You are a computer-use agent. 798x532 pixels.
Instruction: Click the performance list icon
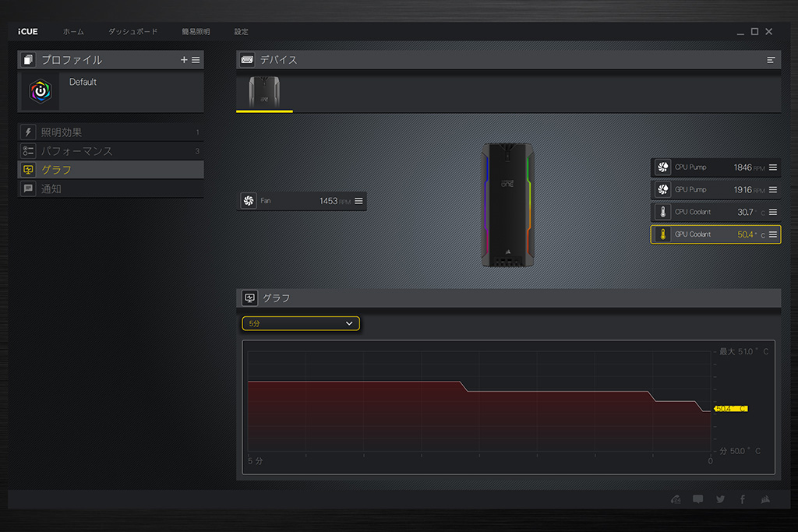click(x=28, y=151)
